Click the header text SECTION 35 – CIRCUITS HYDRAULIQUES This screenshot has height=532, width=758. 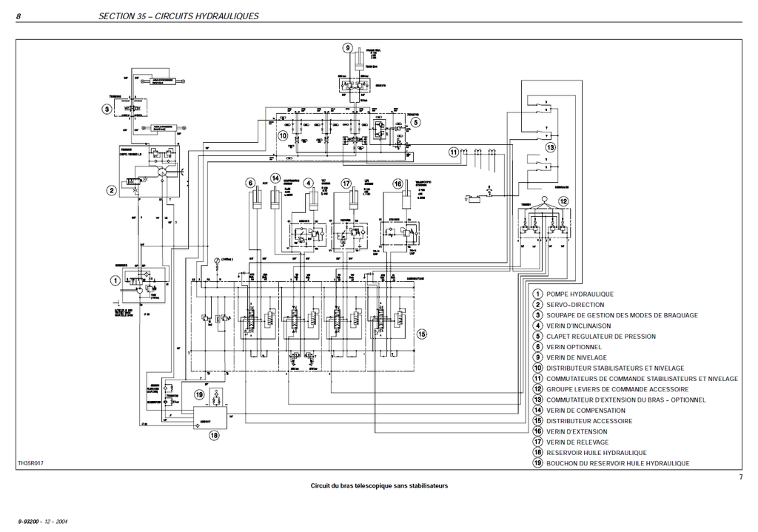click(x=178, y=16)
